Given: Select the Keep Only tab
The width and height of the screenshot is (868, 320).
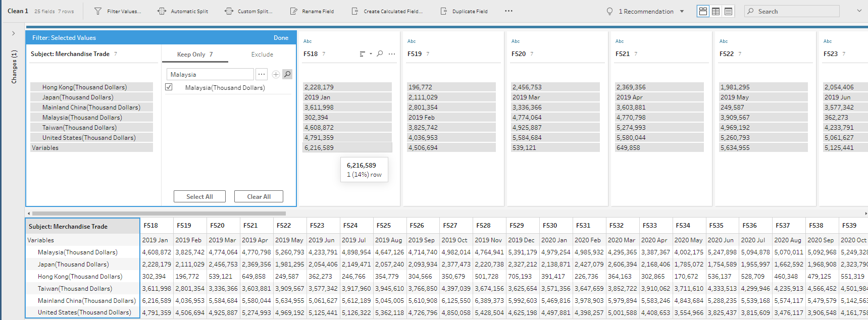Looking at the screenshot, I should 194,55.
